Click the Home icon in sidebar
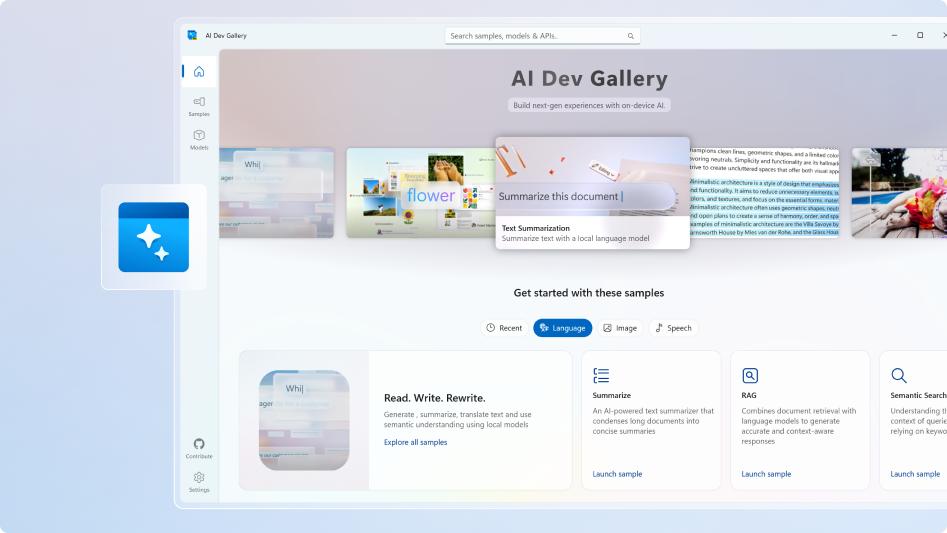947x533 pixels. tap(199, 72)
